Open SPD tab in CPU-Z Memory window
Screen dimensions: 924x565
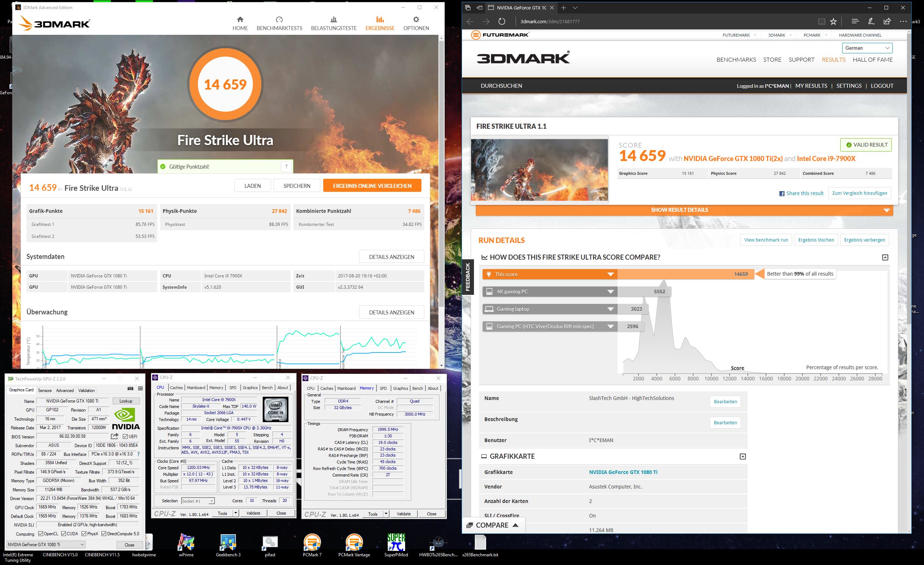pos(383,388)
